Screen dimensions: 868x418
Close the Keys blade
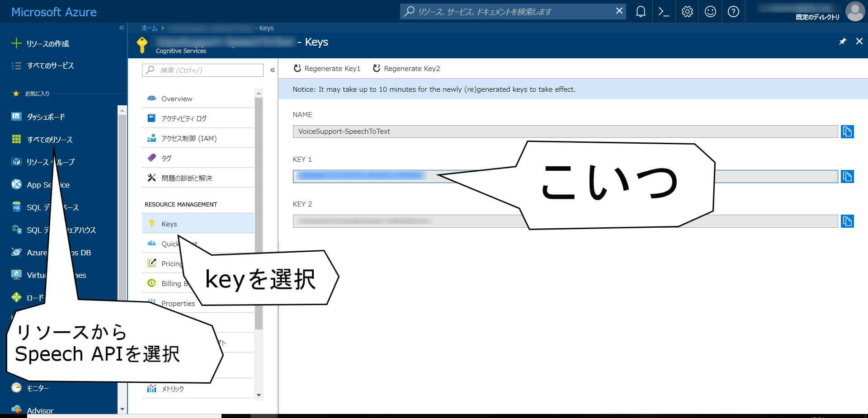[x=859, y=41]
